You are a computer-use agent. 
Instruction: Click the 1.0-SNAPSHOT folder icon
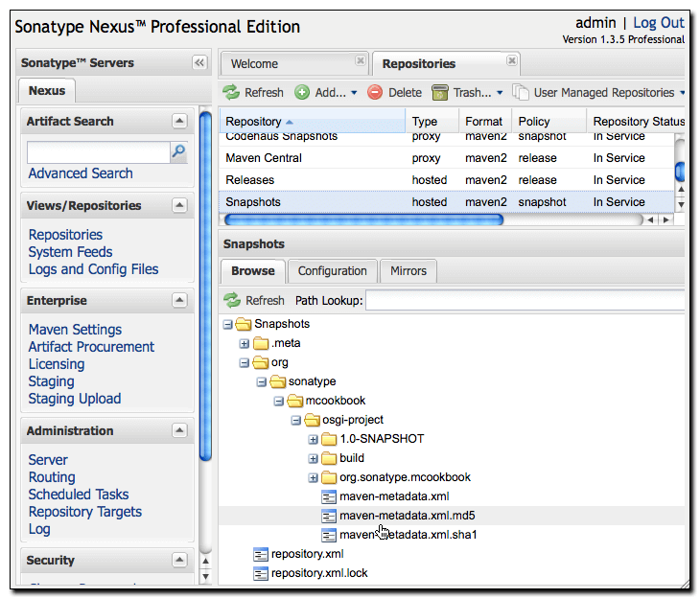coord(329,439)
